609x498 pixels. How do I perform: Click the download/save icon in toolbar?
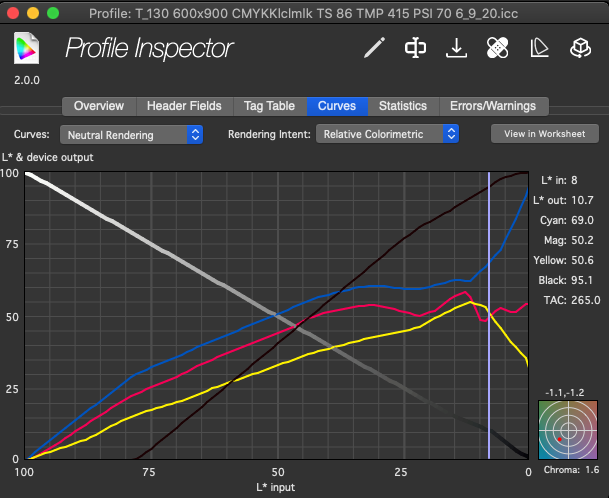(x=456, y=48)
